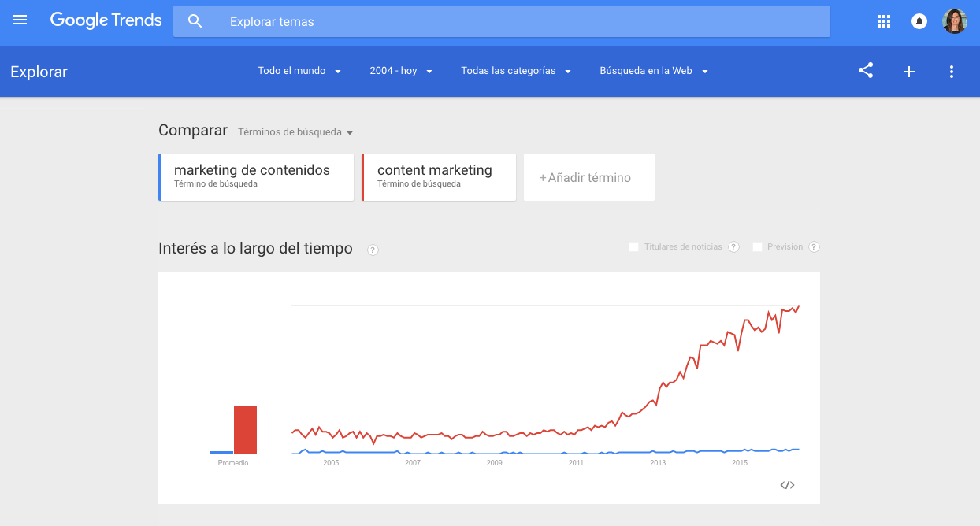Expand the 2004 - hoy date dropdown

401,71
